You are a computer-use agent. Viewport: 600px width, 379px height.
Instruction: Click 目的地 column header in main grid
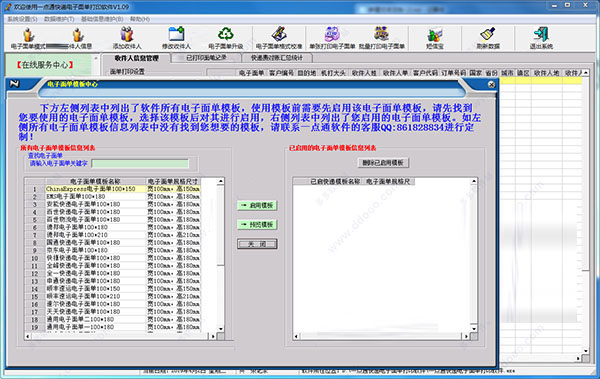pos(307,73)
